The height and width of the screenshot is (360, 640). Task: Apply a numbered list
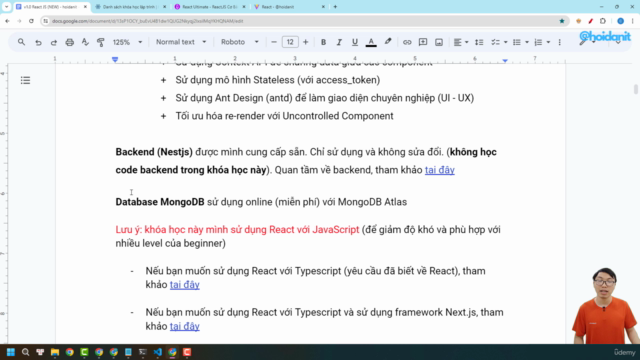point(538,42)
